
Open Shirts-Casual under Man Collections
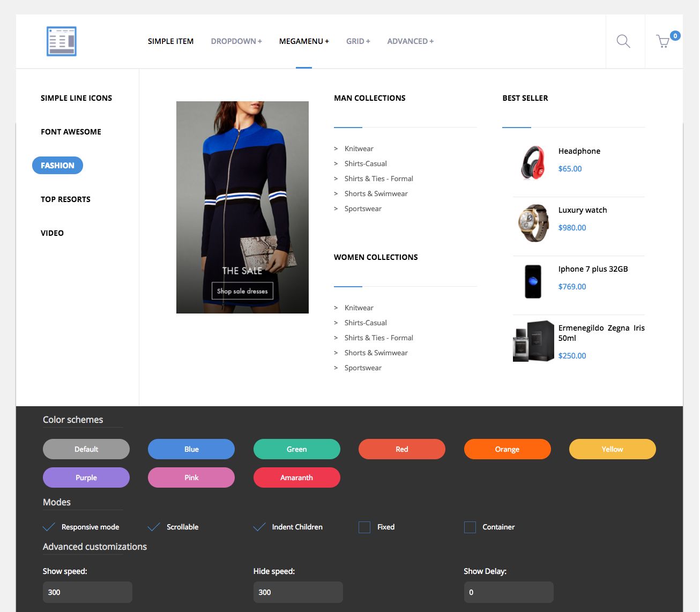(366, 163)
